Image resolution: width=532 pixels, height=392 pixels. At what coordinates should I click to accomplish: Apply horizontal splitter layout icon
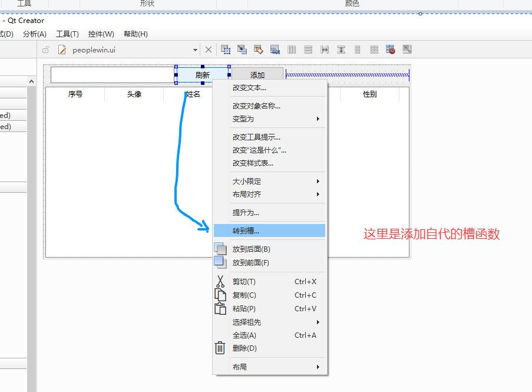325,50
